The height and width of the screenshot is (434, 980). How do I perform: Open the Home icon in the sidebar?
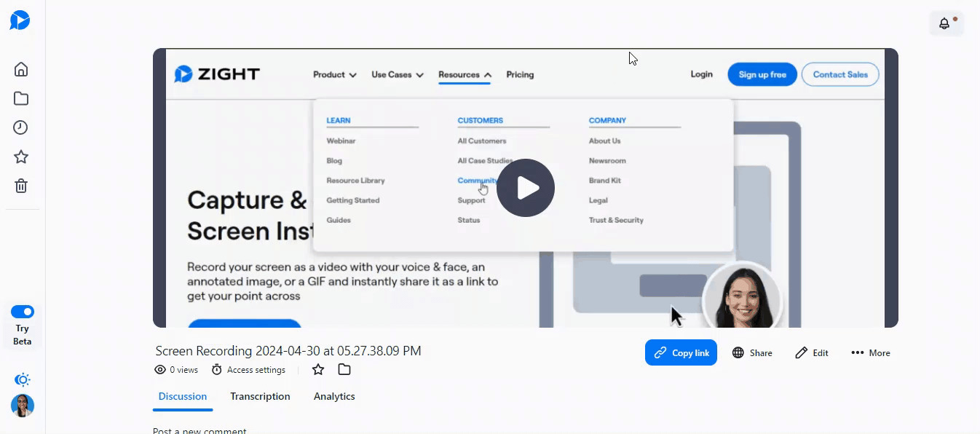coord(21,69)
